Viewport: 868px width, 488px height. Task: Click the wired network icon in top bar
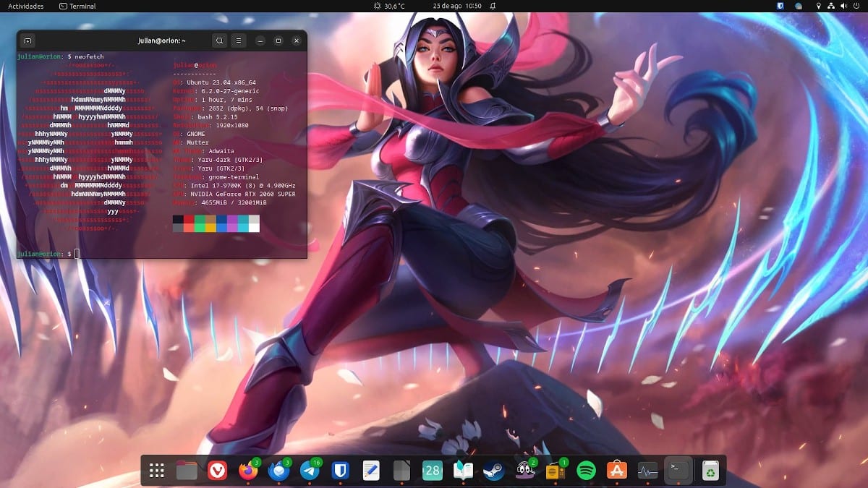831,6
